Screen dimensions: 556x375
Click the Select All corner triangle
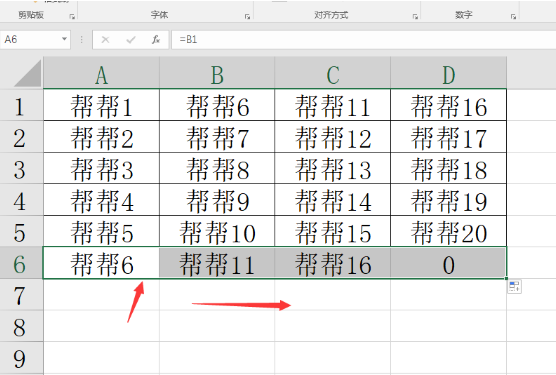coord(28,73)
